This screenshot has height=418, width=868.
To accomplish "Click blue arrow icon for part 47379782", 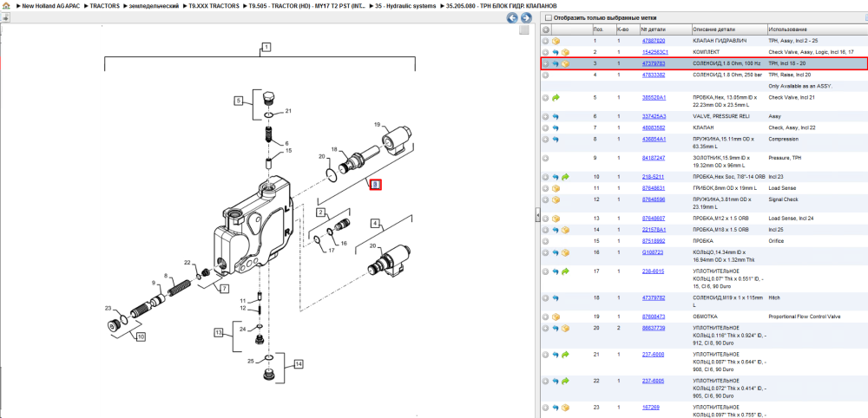I will (x=556, y=298).
